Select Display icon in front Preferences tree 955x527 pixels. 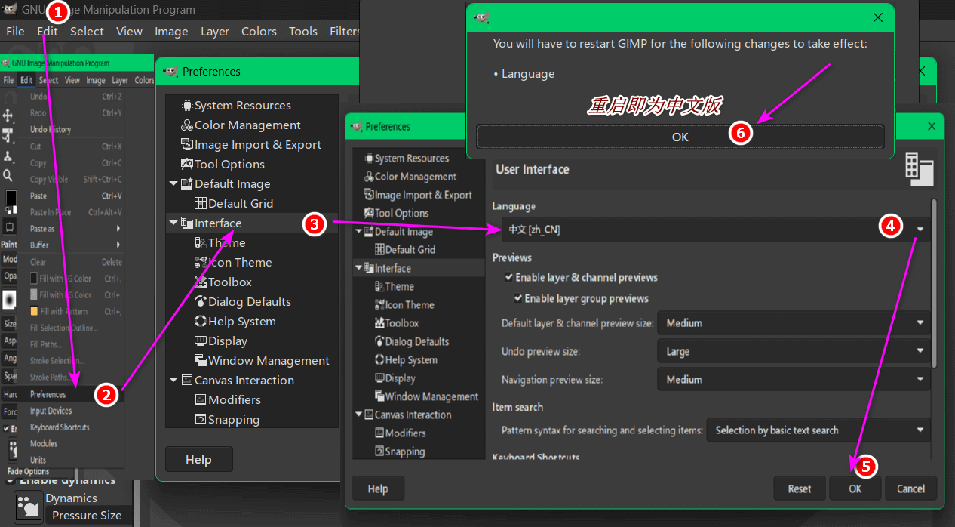pos(379,378)
